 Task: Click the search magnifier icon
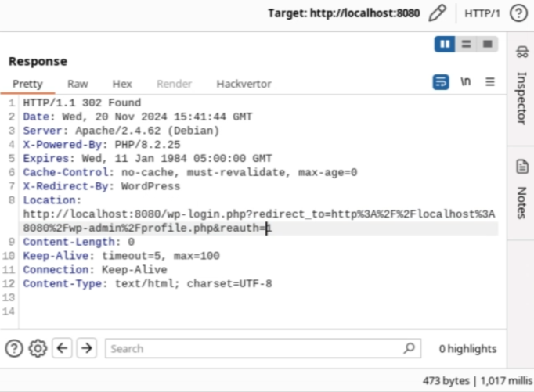point(409,348)
